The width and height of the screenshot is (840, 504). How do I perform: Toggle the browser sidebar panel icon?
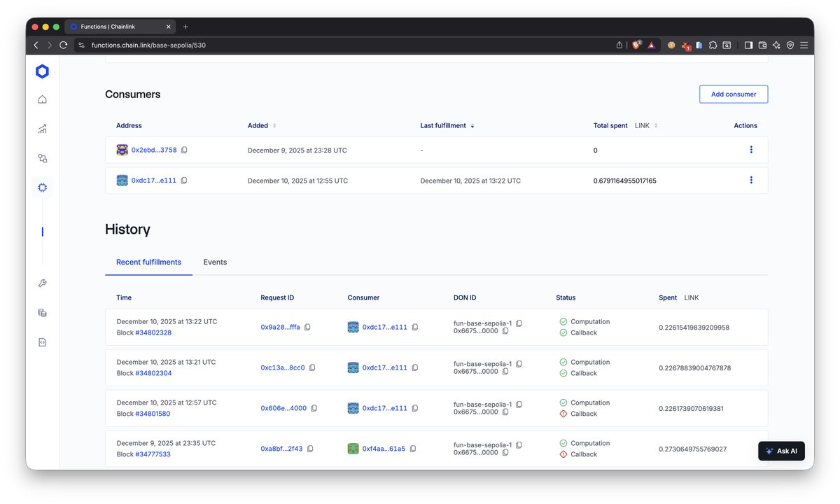click(x=748, y=45)
